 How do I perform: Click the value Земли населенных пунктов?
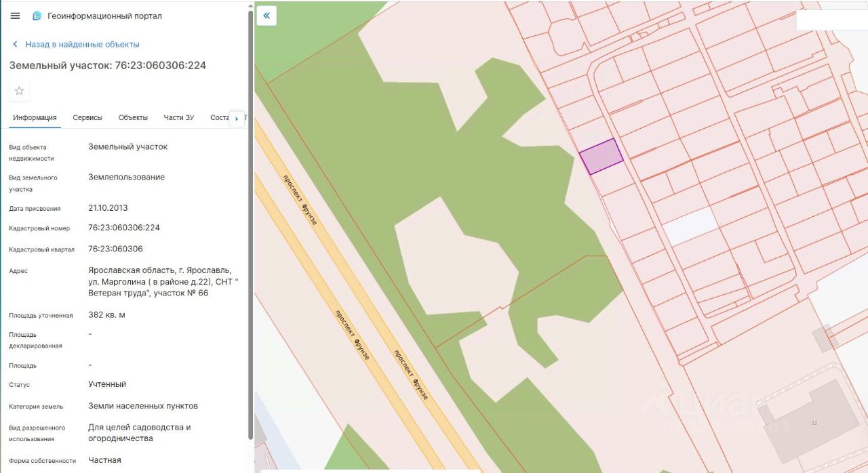143,406
